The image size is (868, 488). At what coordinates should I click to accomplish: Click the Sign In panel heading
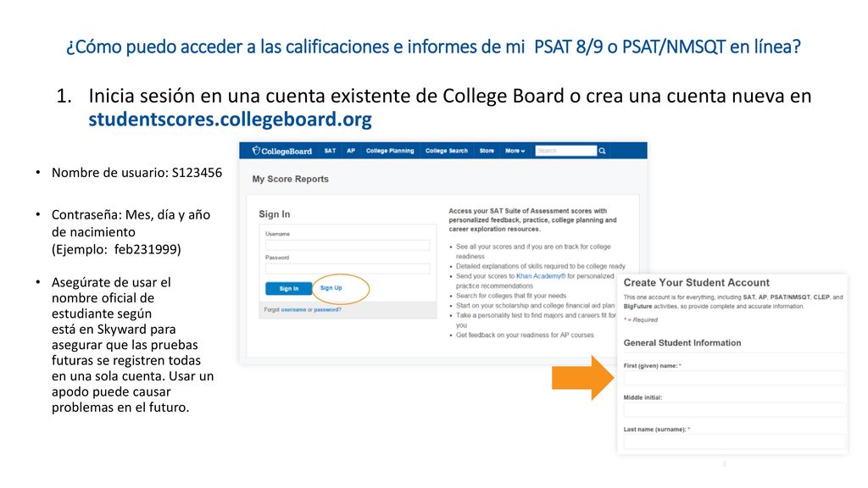coord(274,214)
